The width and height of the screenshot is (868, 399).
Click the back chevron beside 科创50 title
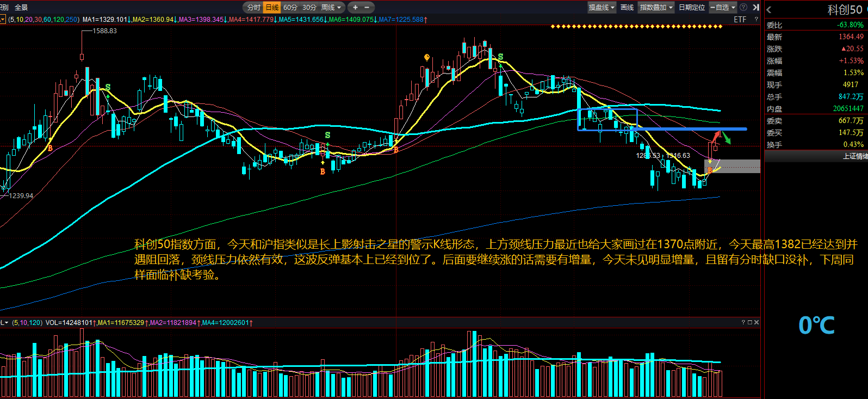tap(769, 10)
